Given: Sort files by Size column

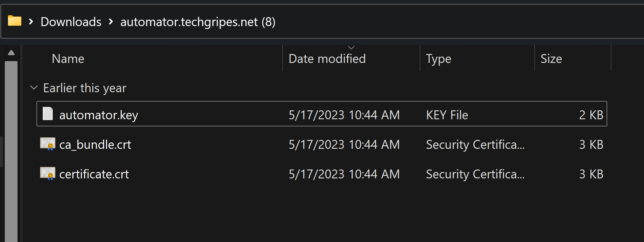Looking at the screenshot, I should coord(551,59).
